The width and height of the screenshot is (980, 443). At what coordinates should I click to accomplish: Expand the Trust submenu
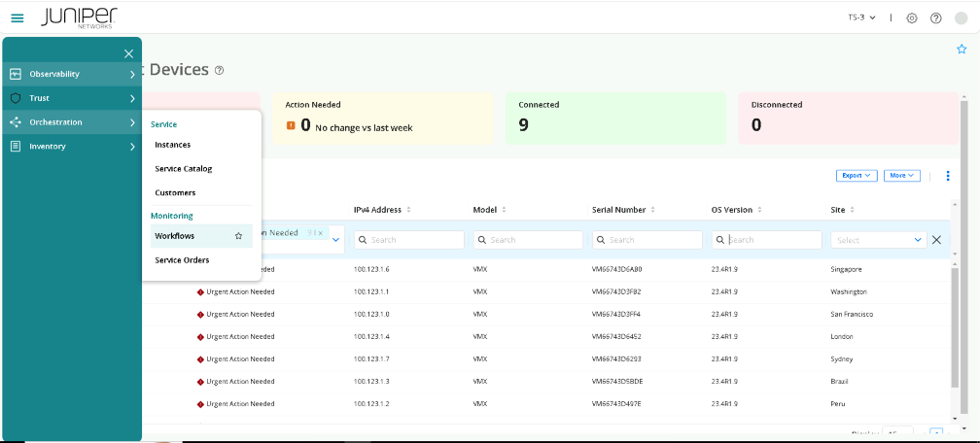[132, 98]
